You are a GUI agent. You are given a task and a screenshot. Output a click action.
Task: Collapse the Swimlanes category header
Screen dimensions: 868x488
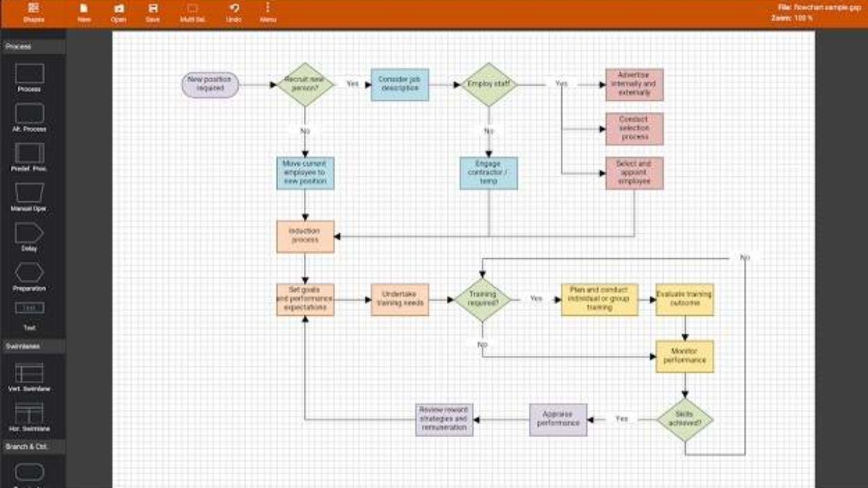click(x=33, y=346)
